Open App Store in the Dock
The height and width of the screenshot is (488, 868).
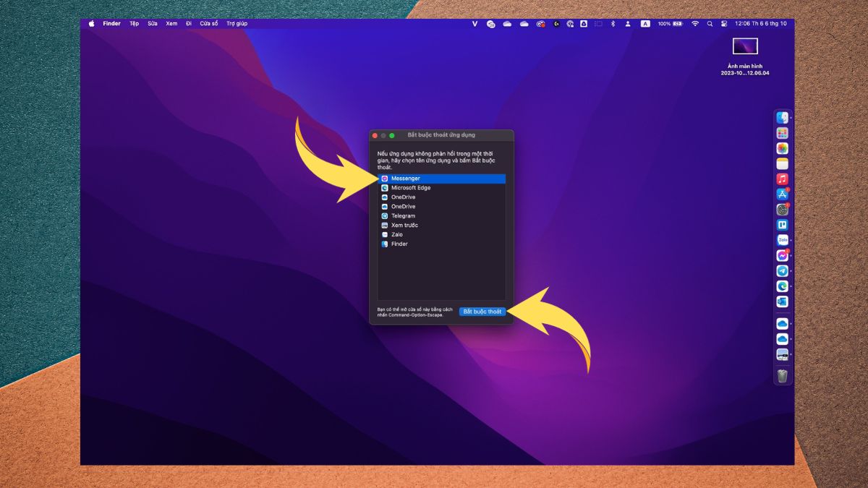tap(782, 194)
